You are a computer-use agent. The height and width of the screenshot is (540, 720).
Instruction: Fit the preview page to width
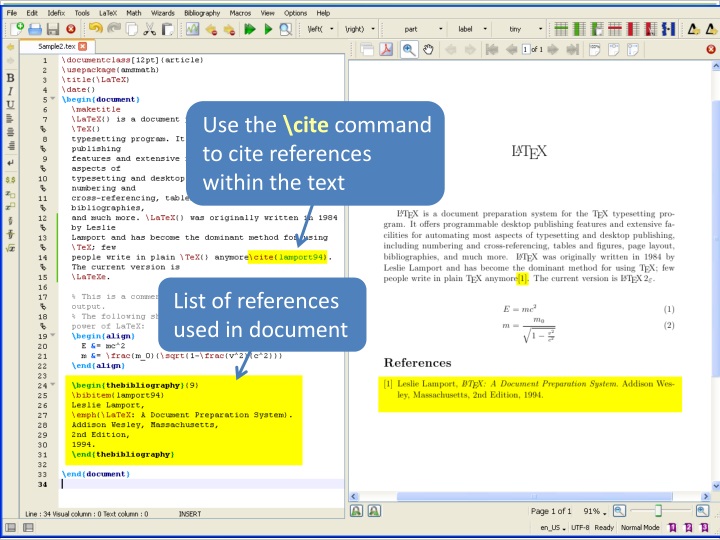[613, 49]
